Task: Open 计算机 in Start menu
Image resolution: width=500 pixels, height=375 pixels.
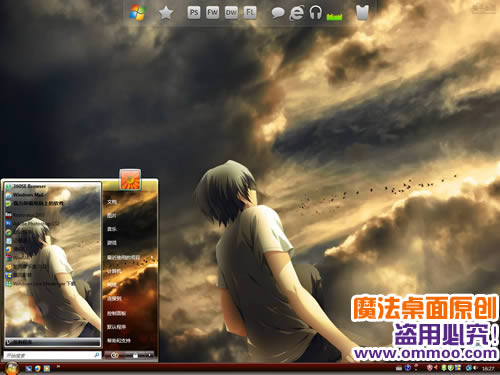Action: pos(114,271)
